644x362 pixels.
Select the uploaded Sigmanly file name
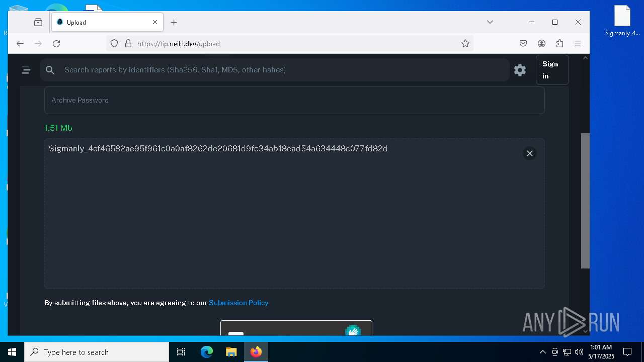point(218,149)
